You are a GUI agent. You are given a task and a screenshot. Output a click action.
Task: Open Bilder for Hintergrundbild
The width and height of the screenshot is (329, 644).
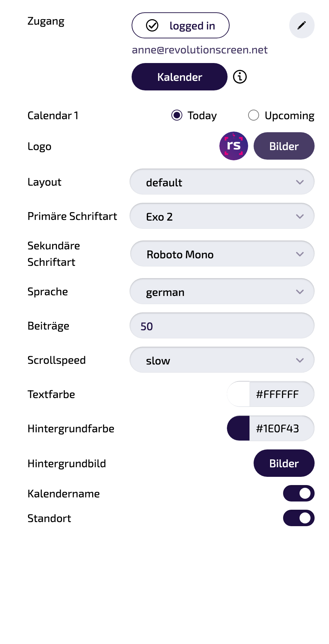tap(284, 463)
